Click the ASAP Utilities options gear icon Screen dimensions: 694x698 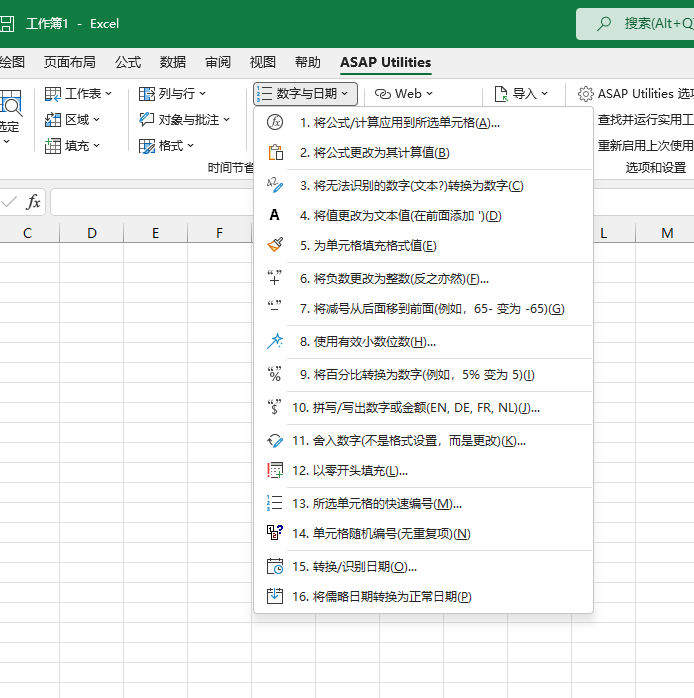coord(585,94)
